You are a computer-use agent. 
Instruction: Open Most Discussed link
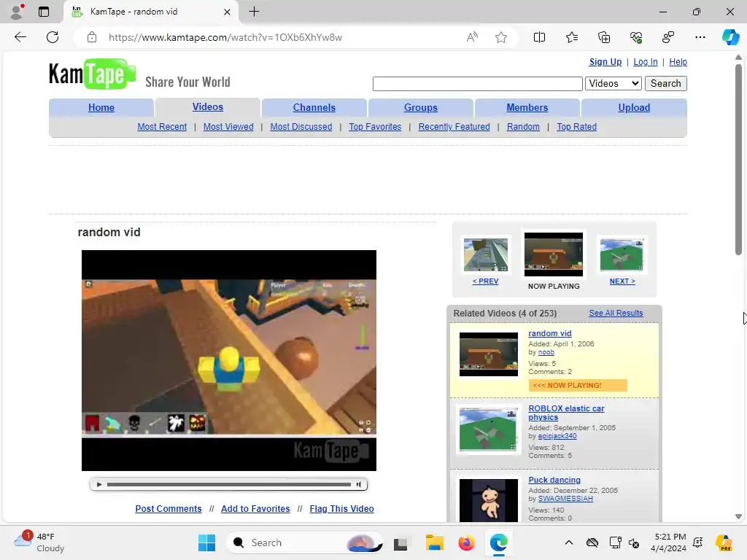tap(301, 127)
